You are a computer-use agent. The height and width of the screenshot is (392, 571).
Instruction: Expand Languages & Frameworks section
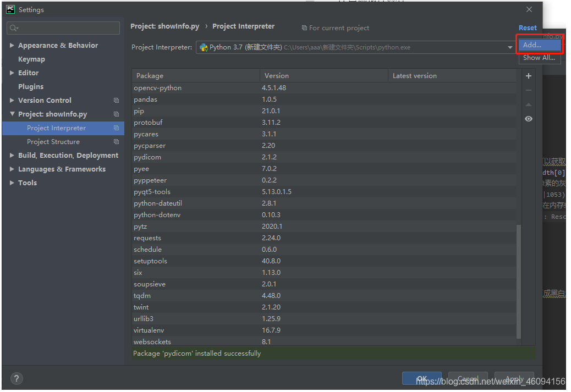12,169
